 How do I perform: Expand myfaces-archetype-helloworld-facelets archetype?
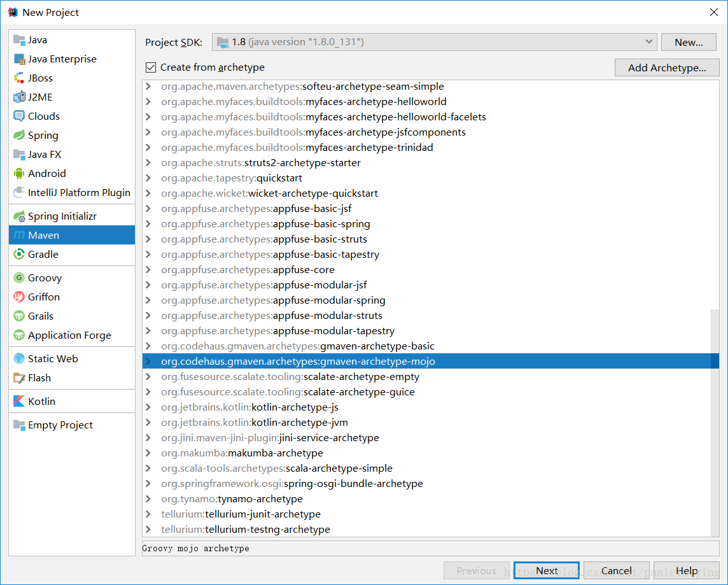tap(148, 117)
